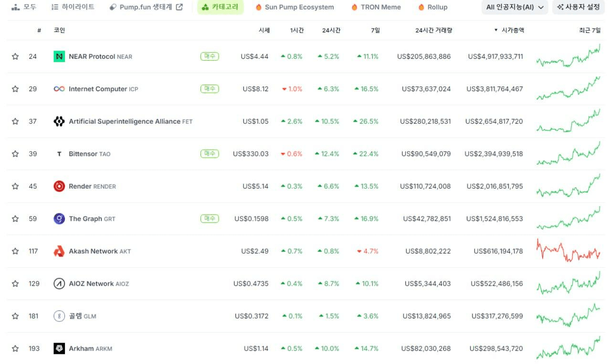The width and height of the screenshot is (611, 364).
Task: Click 매수 button for Internet Computer
Action: (210, 89)
